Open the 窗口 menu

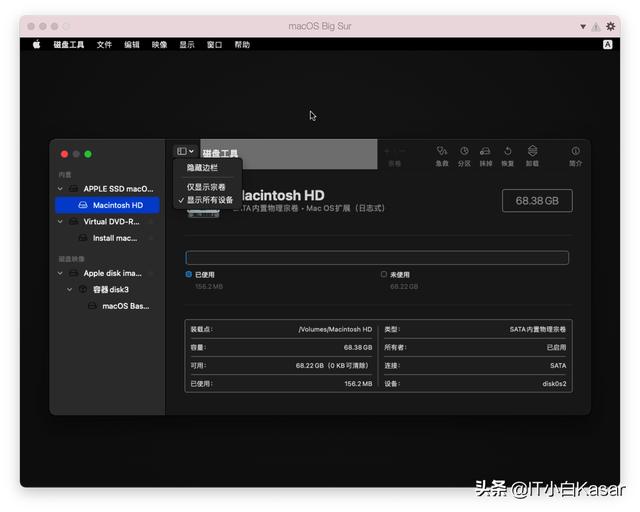click(214, 45)
